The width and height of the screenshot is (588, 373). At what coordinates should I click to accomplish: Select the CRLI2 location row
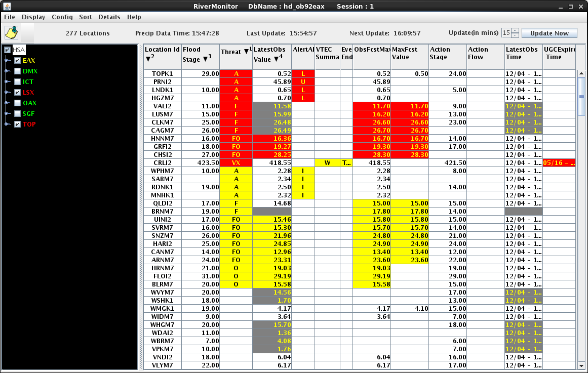coord(163,163)
